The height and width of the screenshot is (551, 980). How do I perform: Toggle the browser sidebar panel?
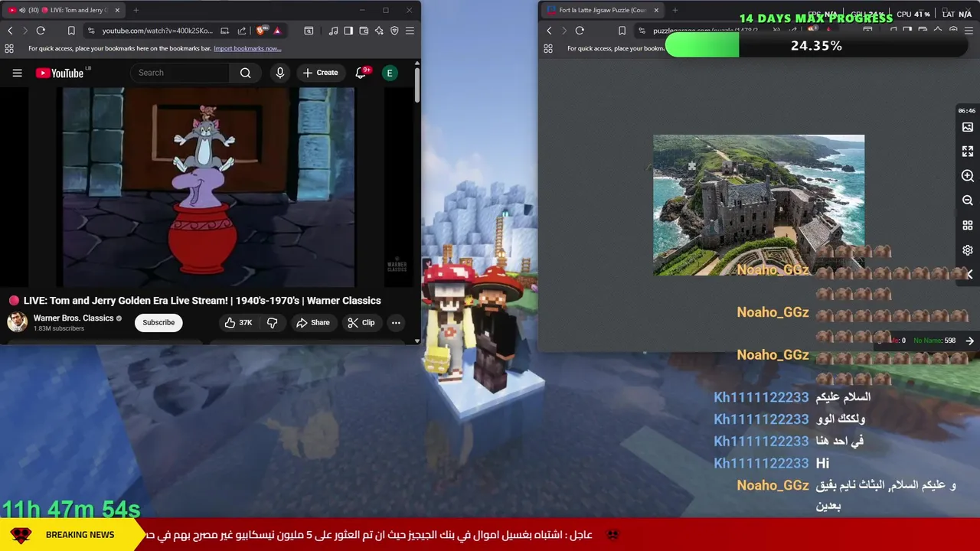348,31
